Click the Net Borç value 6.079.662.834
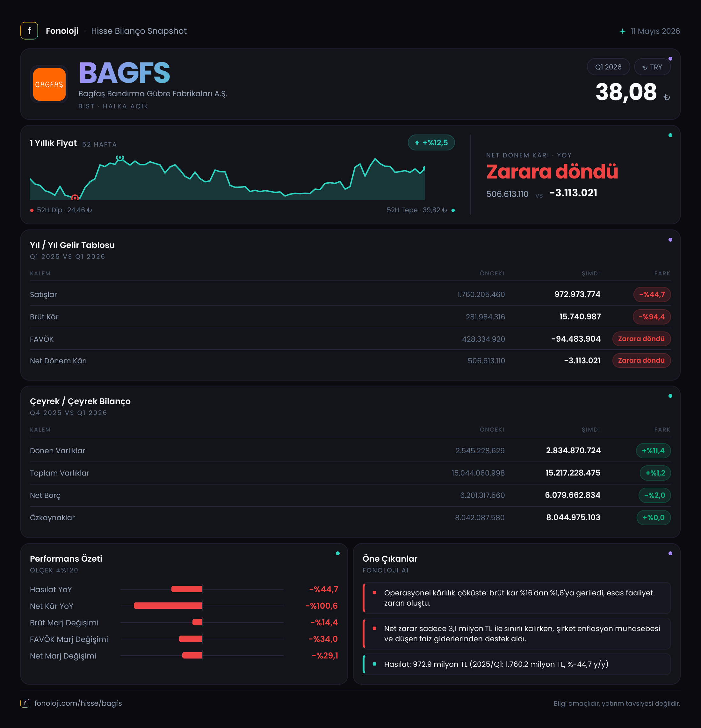The height and width of the screenshot is (728, 701). (x=573, y=495)
